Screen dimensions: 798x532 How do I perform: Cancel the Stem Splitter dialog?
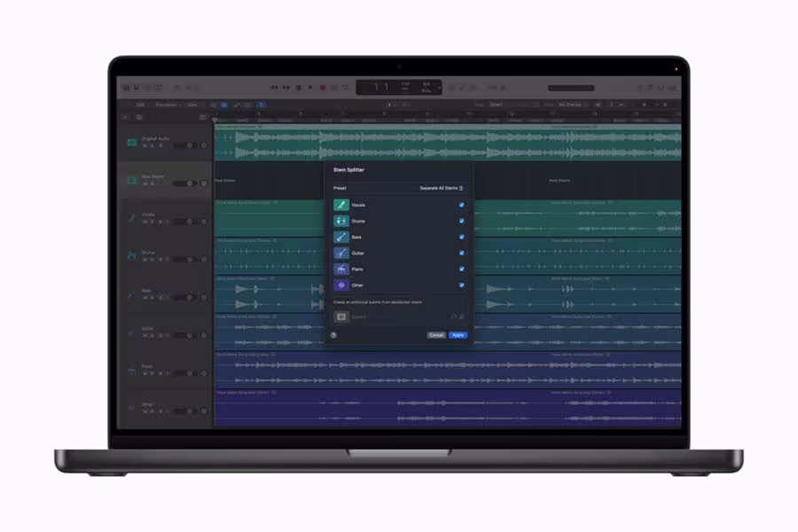coord(434,334)
